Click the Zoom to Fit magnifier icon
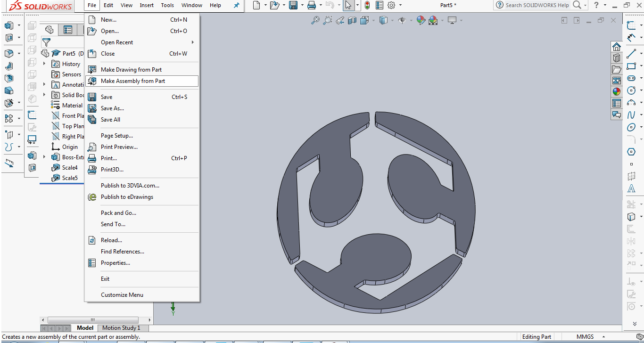The height and width of the screenshot is (343, 644). pyautogui.click(x=315, y=20)
